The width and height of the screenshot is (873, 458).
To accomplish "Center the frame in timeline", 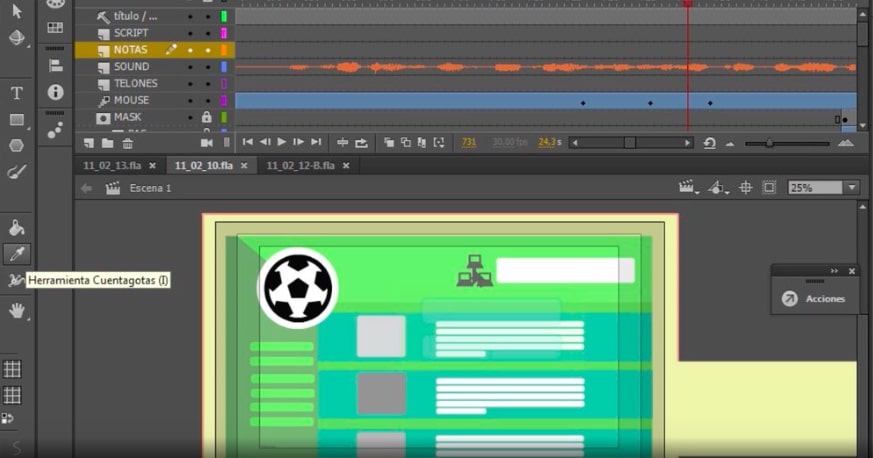I will tap(342, 143).
